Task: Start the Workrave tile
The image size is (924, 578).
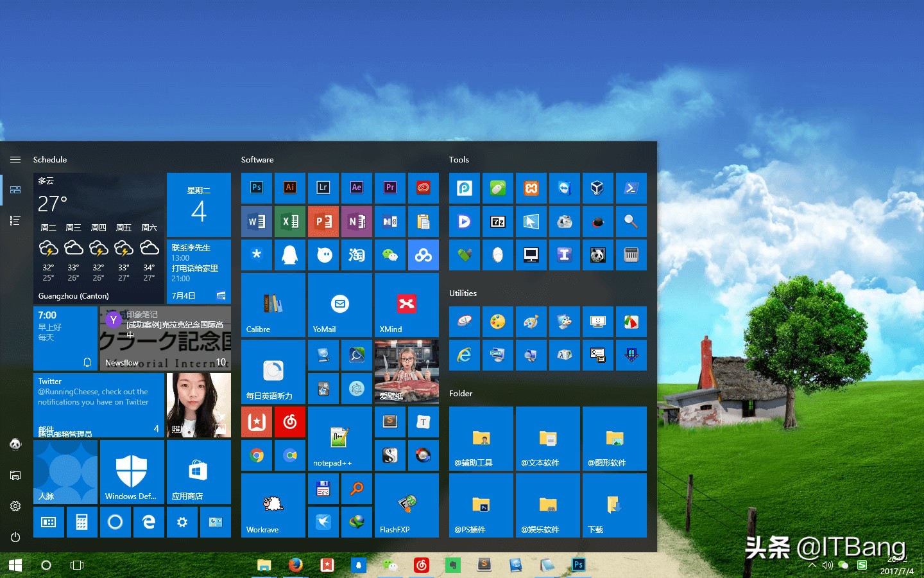Action: coord(273,505)
